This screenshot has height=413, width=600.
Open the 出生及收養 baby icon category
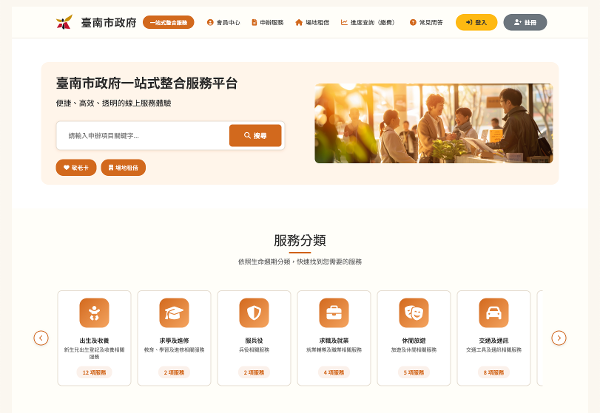tap(94, 313)
